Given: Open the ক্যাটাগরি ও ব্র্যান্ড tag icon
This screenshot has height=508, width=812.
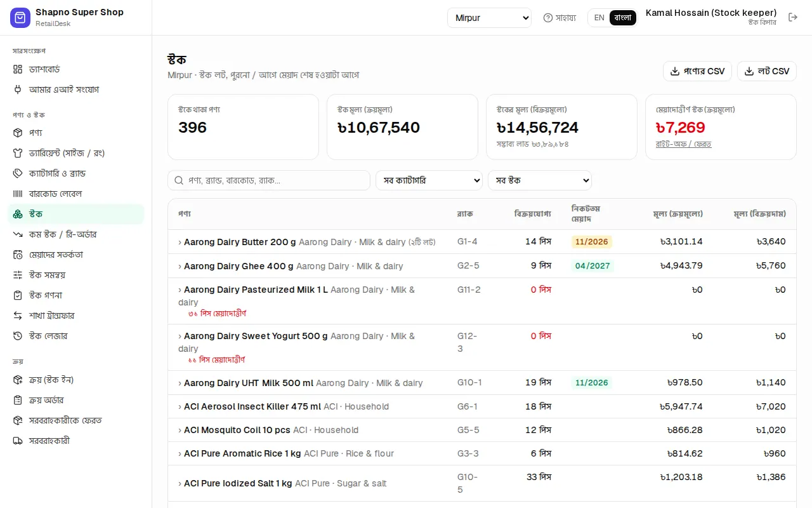Looking at the screenshot, I should pyautogui.click(x=18, y=173).
